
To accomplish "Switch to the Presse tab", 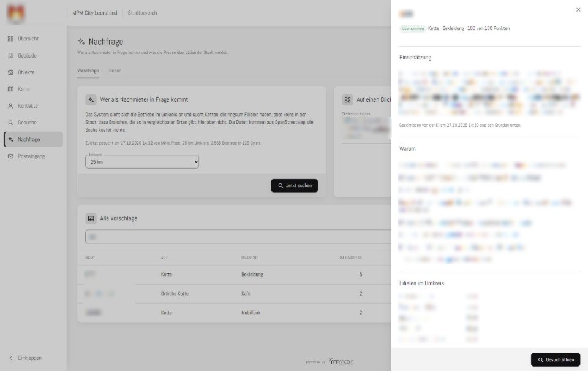I will [114, 71].
